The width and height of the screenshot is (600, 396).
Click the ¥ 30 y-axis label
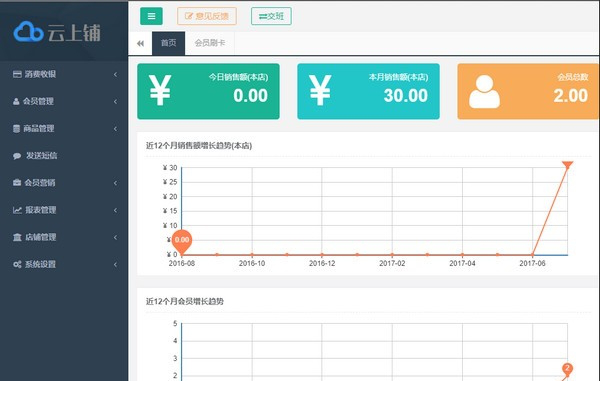tap(170, 168)
